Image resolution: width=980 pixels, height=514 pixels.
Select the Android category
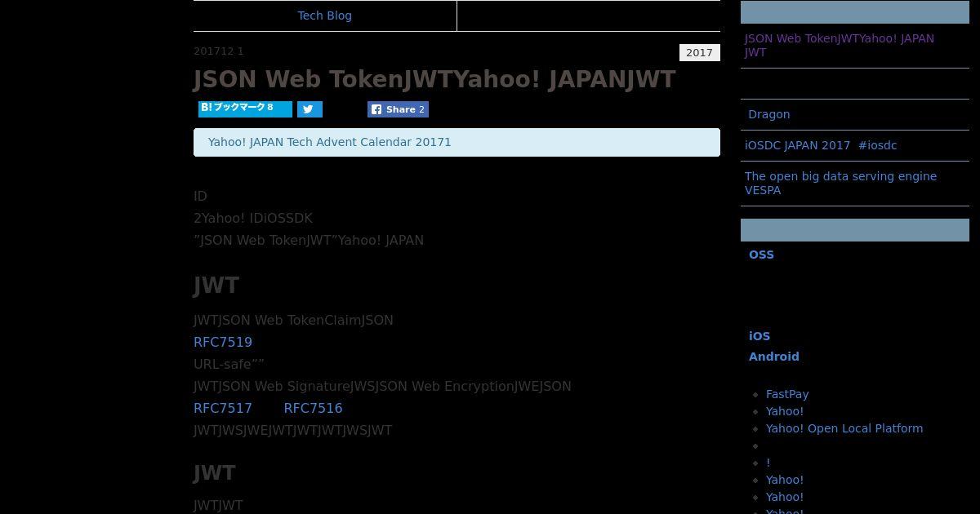point(774,357)
